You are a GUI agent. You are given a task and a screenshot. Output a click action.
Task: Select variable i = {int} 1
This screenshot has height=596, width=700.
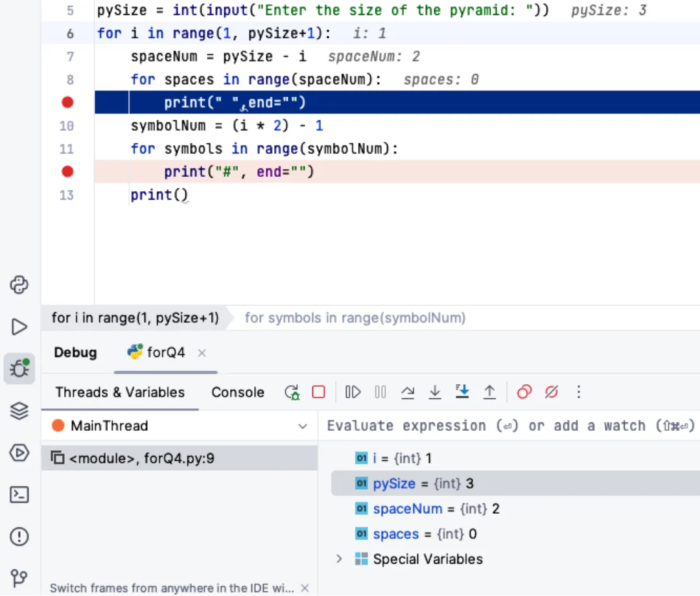click(x=516, y=458)
